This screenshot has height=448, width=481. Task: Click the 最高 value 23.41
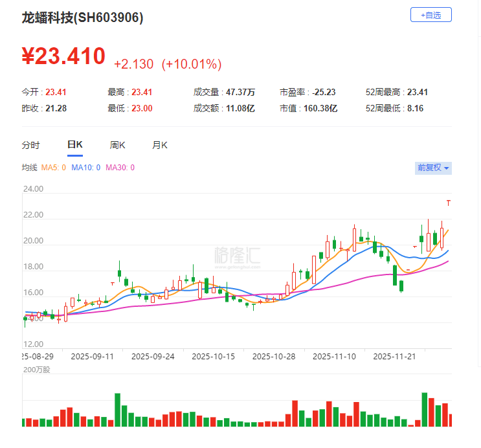pyautogui.click(x=142, y=92)
